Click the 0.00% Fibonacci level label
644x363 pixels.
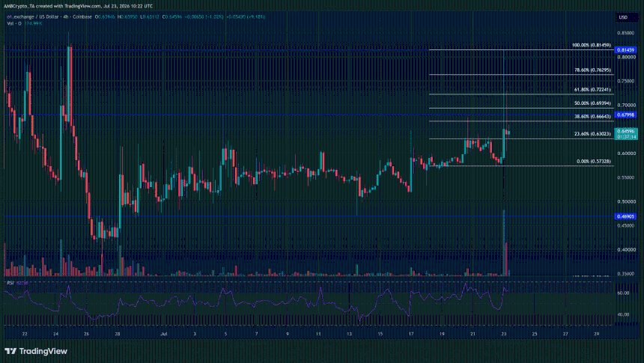[x=594, y=162]
